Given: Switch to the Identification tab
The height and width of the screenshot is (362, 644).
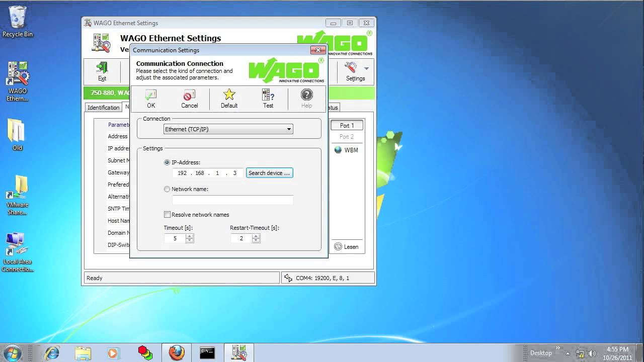Looking at the screenshot, I should point(103,108).
